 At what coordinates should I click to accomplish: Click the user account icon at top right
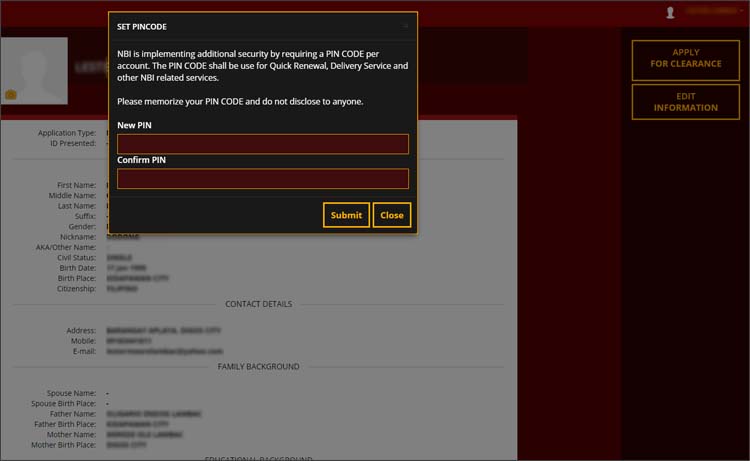tap(670, 12)
